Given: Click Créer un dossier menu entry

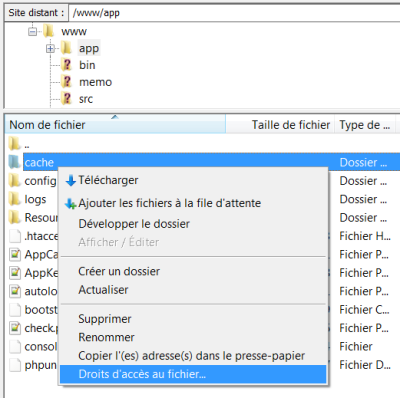Looking at the screenshot, I should [x=119, y=271].
